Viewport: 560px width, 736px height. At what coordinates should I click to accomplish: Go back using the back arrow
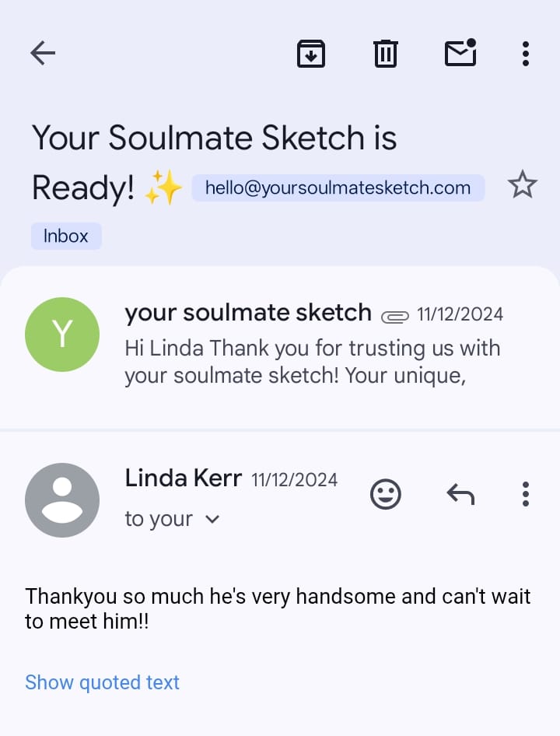coord(43,53)
